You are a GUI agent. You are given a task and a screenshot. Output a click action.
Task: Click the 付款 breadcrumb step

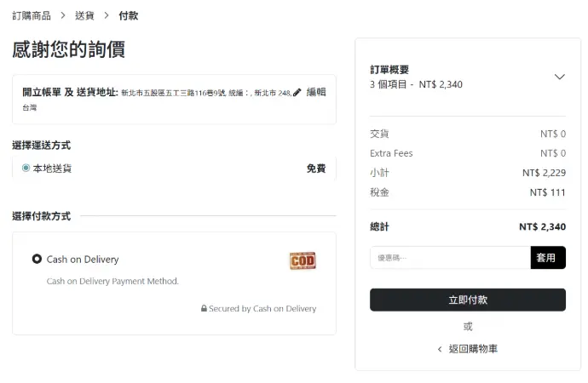tap(129, 15)
